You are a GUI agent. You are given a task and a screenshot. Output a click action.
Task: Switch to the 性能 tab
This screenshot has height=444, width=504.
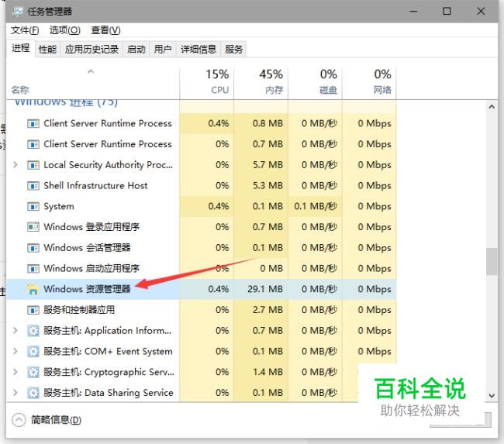[47, 50]
